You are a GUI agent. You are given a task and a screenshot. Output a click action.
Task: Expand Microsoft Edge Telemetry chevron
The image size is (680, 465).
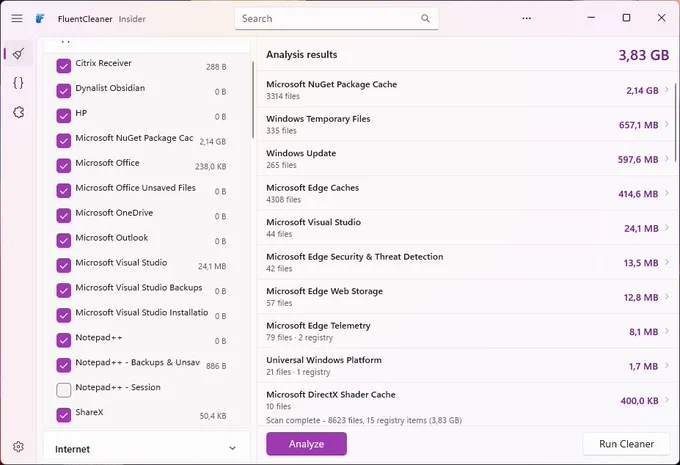(x=667, y=331)
